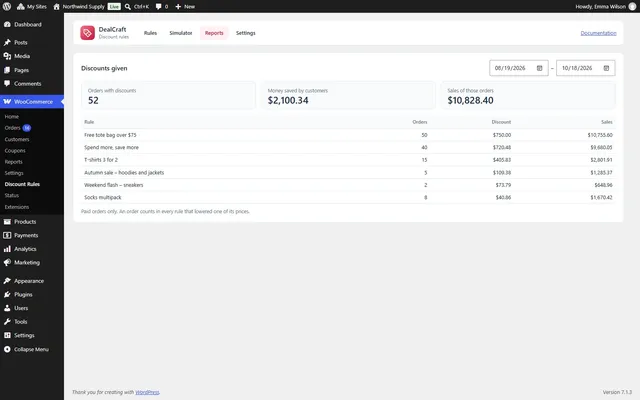Click the Ctrl+K search shortcut label

click(141, 7)
